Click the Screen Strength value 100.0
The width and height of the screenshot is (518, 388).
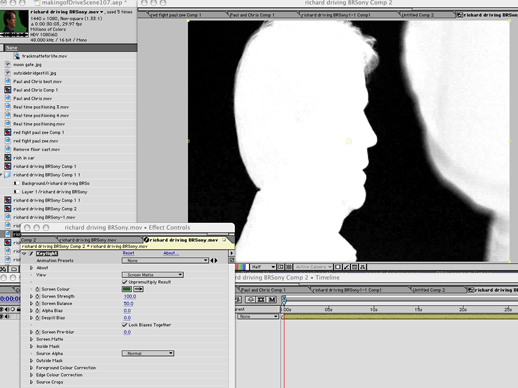click(130, 296)
